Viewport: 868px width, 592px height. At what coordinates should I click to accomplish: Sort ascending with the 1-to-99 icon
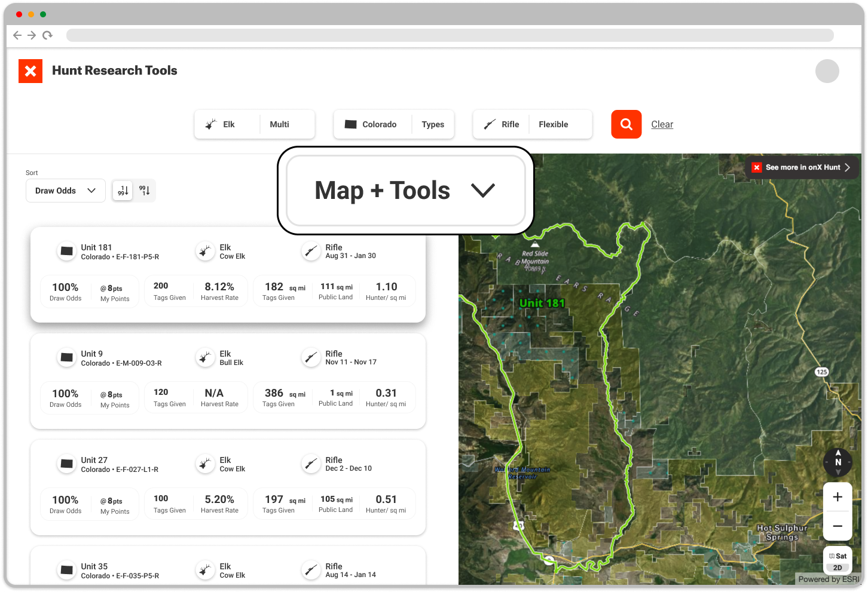coord(123,191)
